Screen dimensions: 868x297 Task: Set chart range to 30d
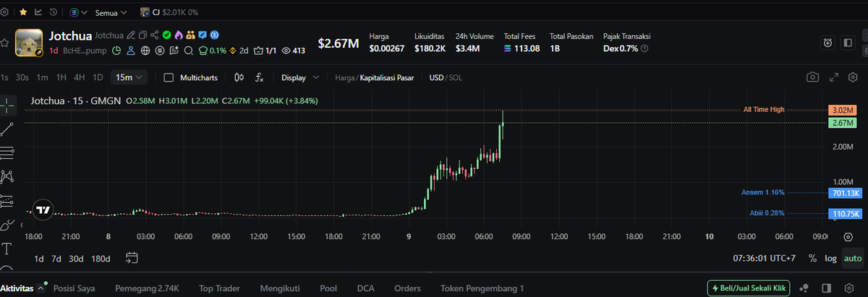(76, 258)
